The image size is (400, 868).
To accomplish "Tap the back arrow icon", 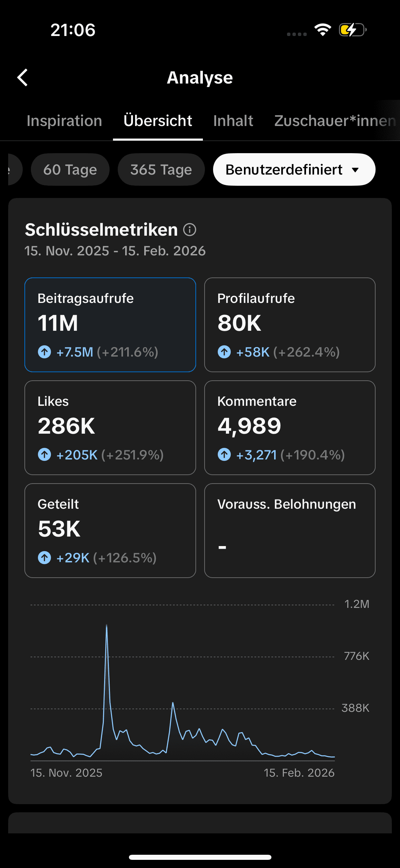I will 23,77.
